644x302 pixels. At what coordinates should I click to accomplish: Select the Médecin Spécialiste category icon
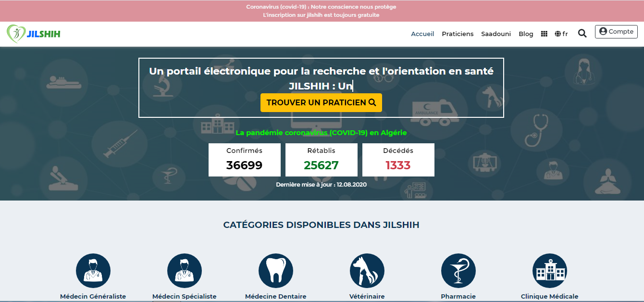[185, 271]
